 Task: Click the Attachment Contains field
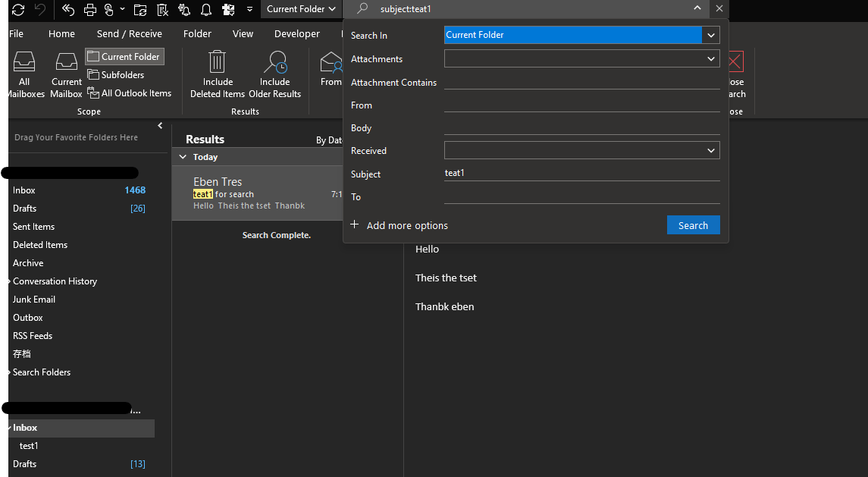[x=581, y=82]
